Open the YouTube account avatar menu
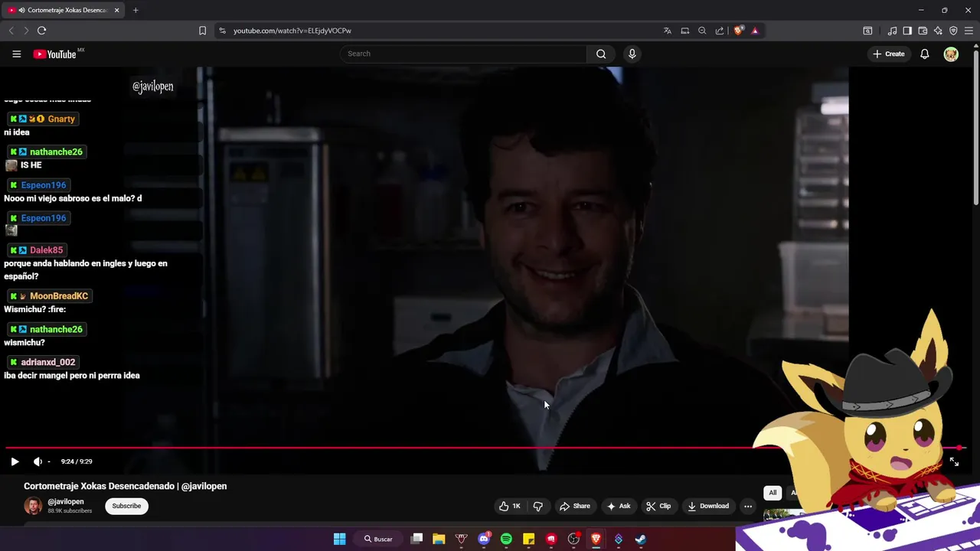Screen dimensions: 980x551 click(951, 54)
